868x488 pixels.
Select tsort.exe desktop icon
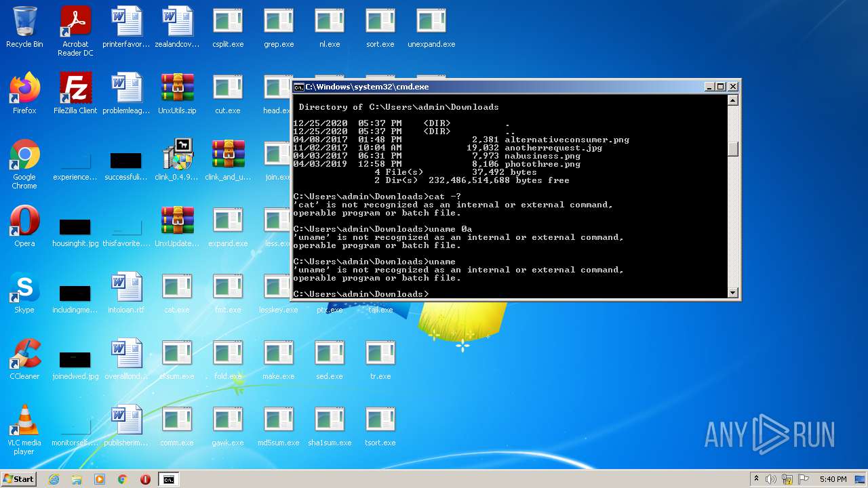point(380,426)
